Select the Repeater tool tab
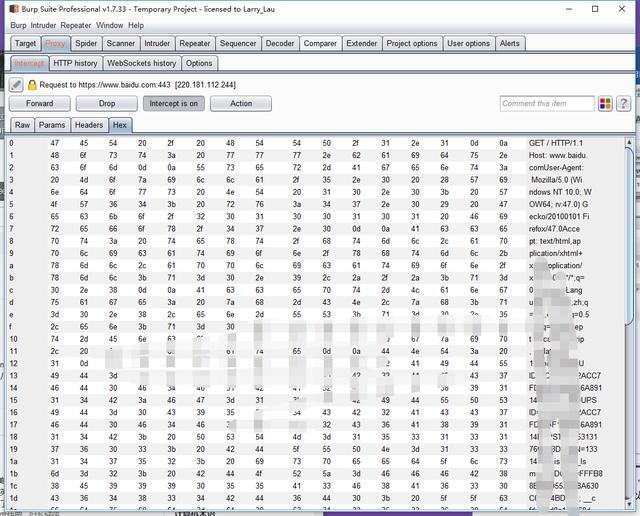 (195, 43)
